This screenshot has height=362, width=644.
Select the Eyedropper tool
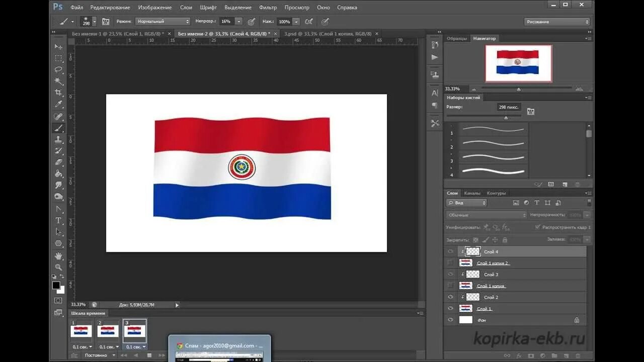58,104
